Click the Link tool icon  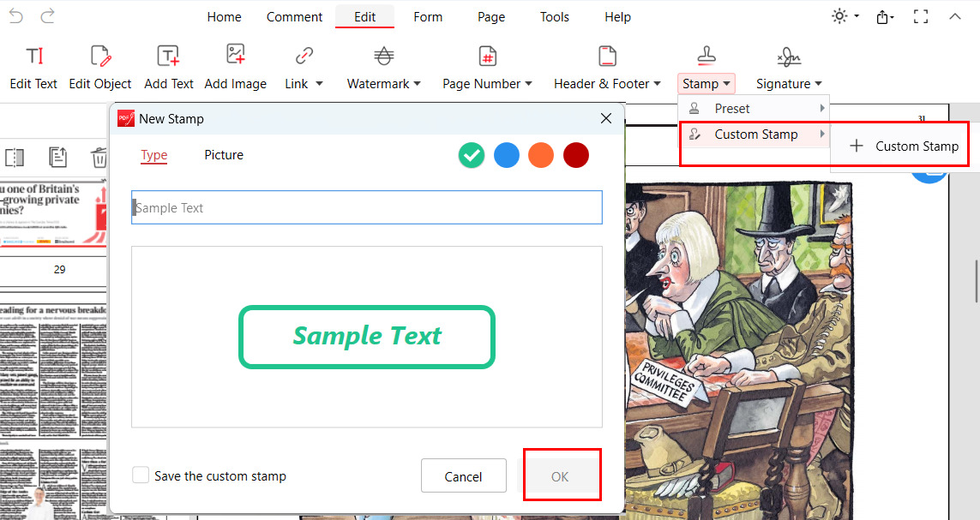tap(304, 57)
